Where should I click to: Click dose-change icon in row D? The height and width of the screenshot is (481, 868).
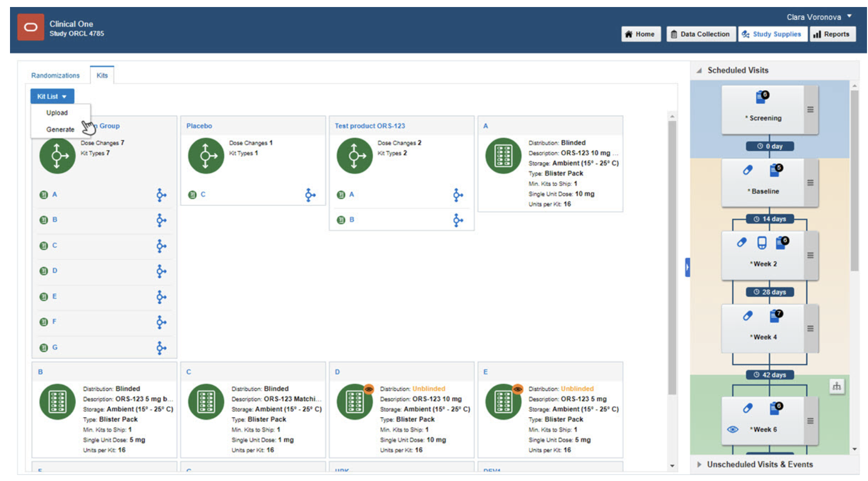click(x=161, y=271)
